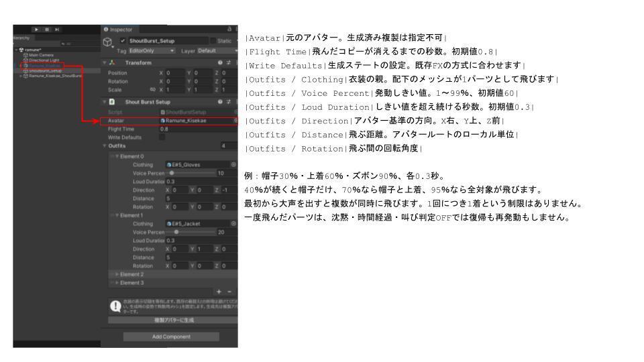Screen dimensions: 644x362
Task: Open the GameObject cube icon picker
Action: [x=107, y=42]
